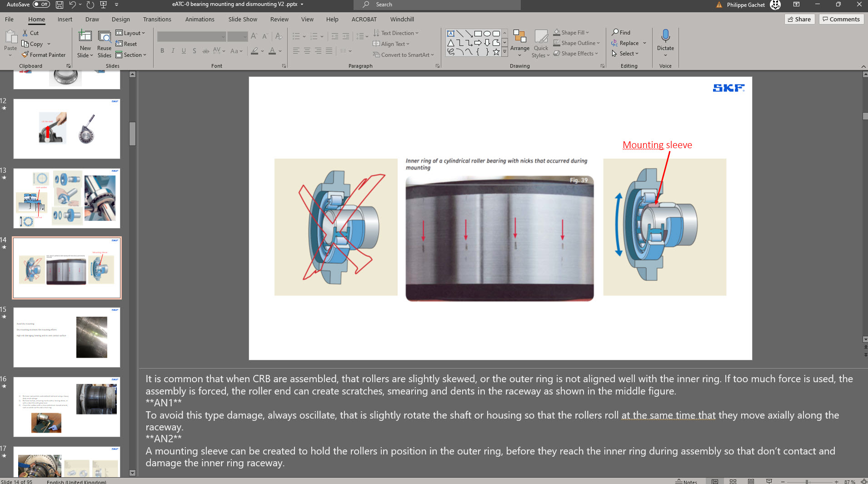Click the Format Painter tool
868x484 pixels.
click(44, 55)
